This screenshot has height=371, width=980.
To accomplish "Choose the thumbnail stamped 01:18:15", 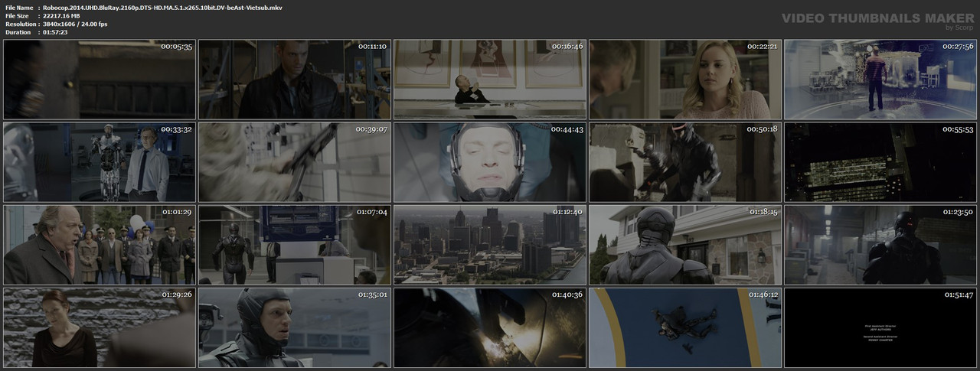I will [x=685, y=245].
